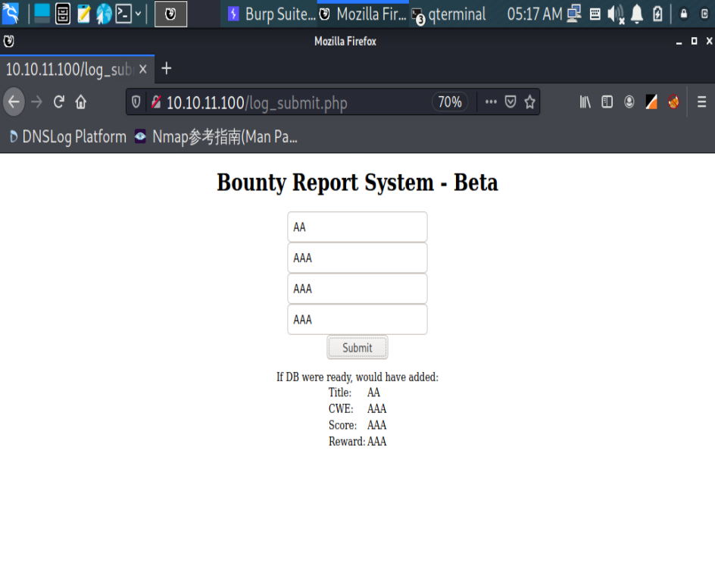Screen dimensions: 715x588
Task: Select the Firefox workspace thumbnail in panel
Action: tap(170, 14)
